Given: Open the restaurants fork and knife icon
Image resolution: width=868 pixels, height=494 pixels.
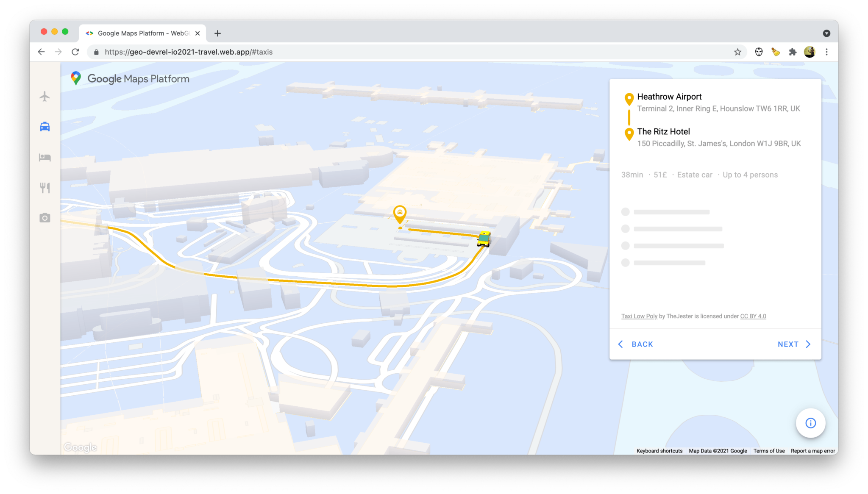Looking at the screenshot, I should (x=45, y=188).
